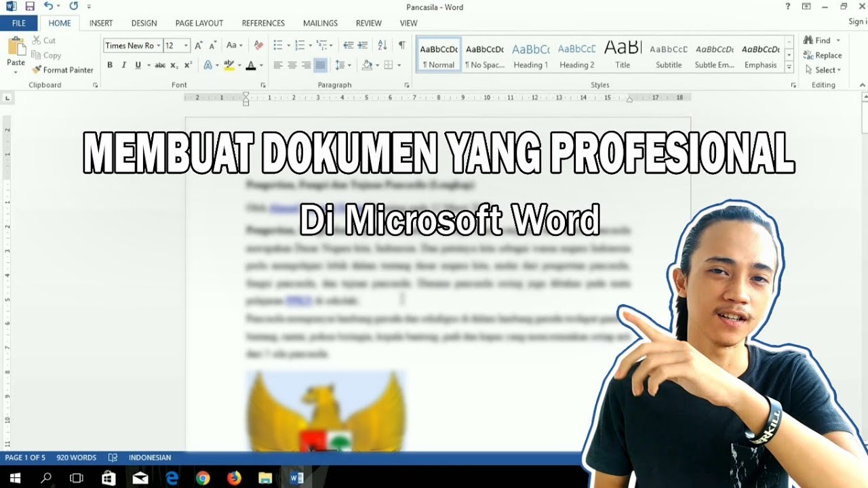Click the 920 WORDS status bar count

pos(76,457)
